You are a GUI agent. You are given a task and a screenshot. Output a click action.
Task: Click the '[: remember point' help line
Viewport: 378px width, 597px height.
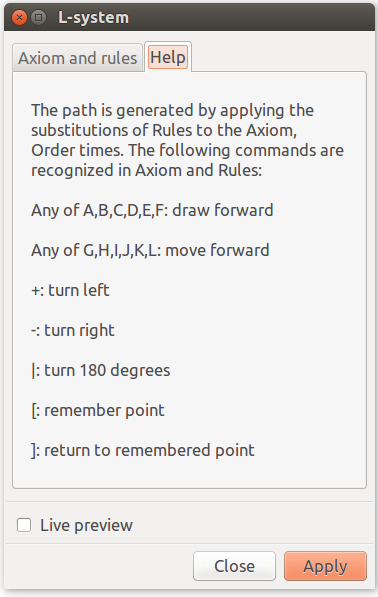coord(98,410)
